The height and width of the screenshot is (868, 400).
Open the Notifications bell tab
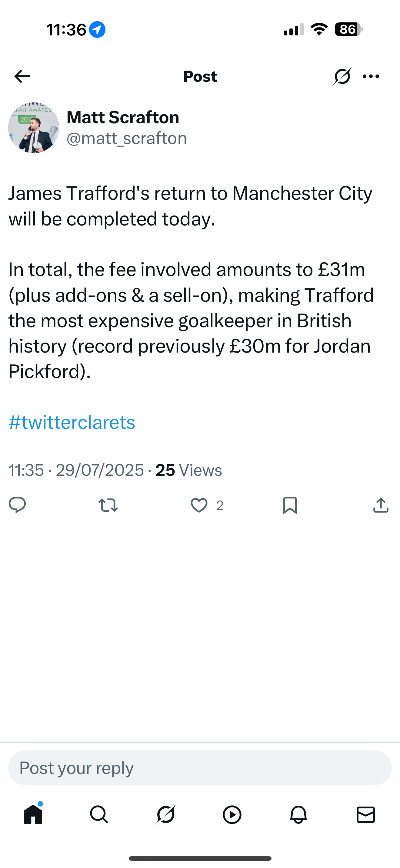tap(298, 815)
